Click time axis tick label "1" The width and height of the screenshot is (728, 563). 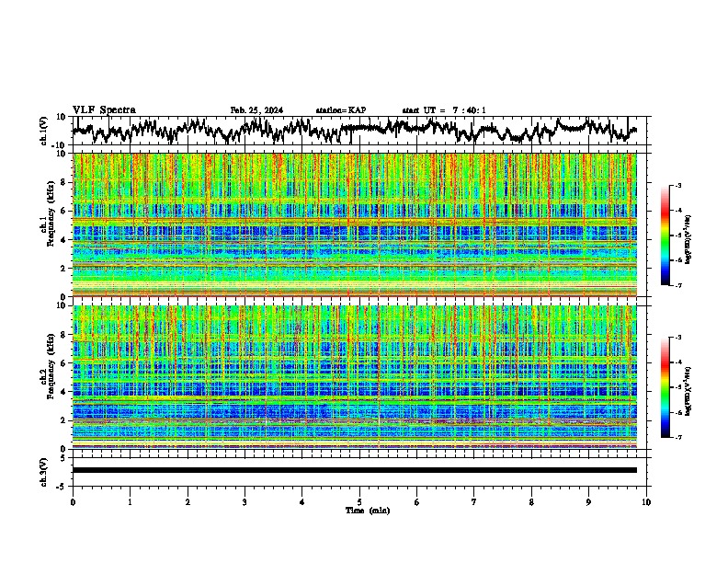130,502
